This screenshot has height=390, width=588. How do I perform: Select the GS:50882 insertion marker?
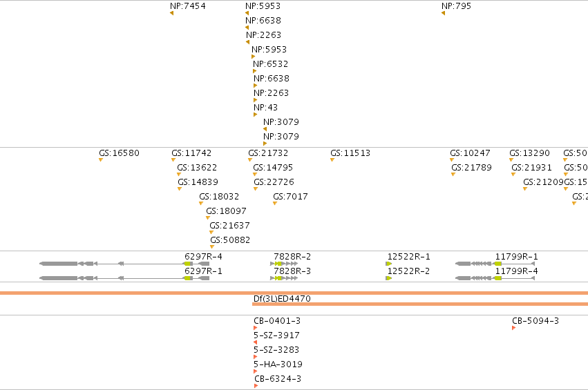[212, 247]
